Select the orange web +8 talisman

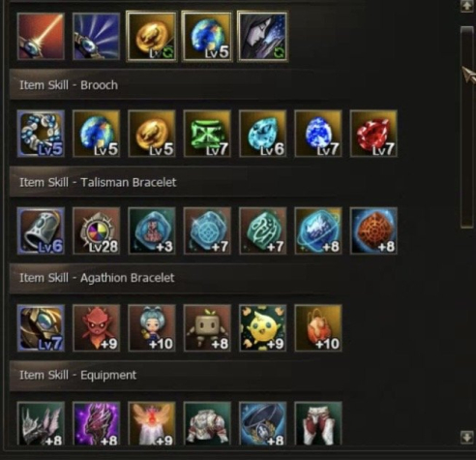(x=373, y=230)
